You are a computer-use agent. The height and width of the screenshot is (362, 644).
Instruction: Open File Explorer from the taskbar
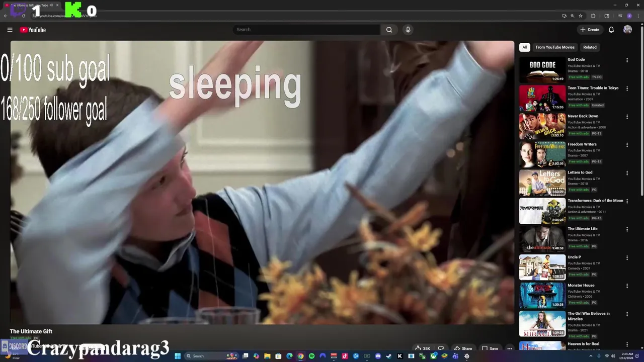tap(267, 356)
